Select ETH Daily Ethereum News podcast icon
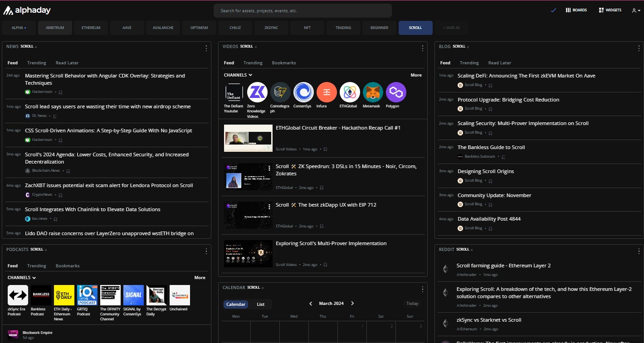Image resolution: width=644 pixels, height=343 pixels. (64, 295)
